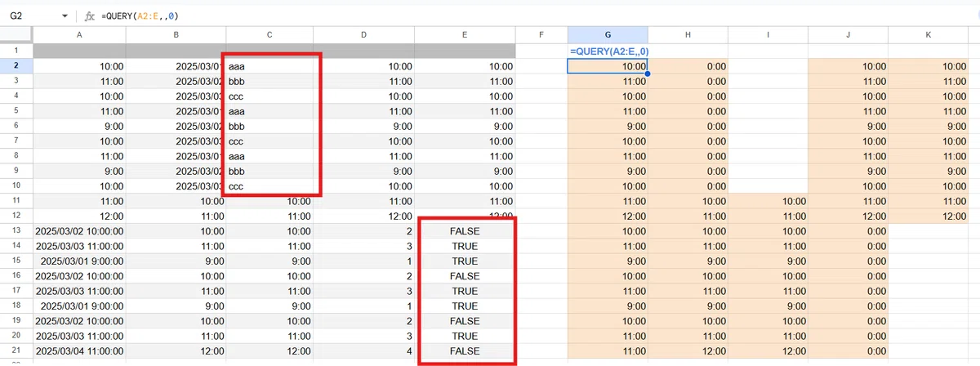Select column D header
The height and width of the screenshot is (366, 980).
364,35
